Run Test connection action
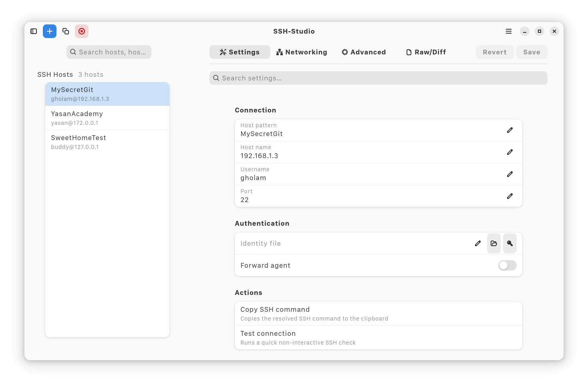 pyautogui.click(x=379, y=338)
